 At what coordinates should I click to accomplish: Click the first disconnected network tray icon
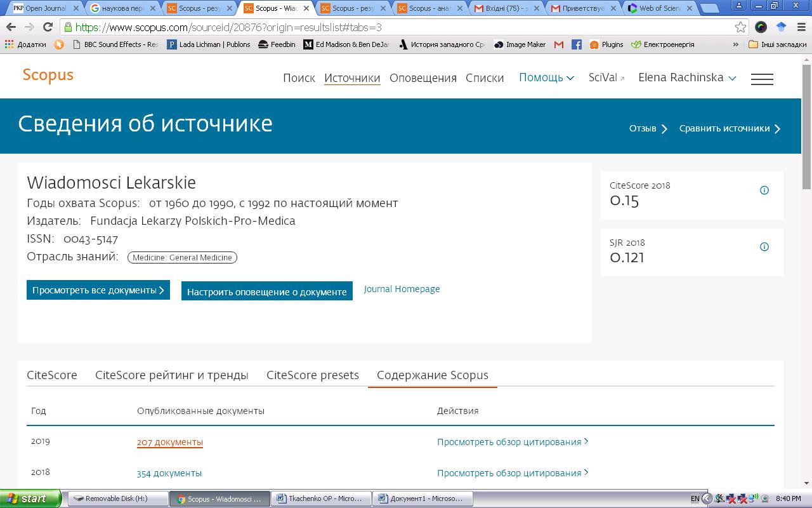coord(731,498)
